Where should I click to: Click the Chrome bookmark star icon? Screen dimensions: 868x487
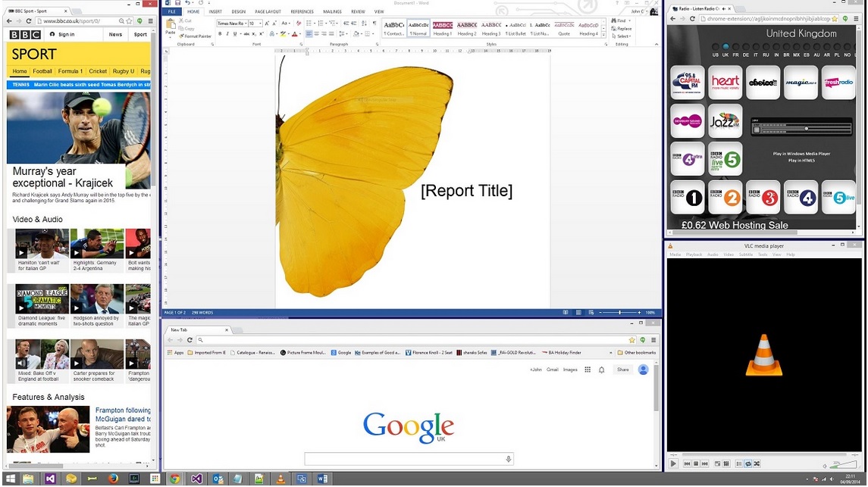pos(631,340)
